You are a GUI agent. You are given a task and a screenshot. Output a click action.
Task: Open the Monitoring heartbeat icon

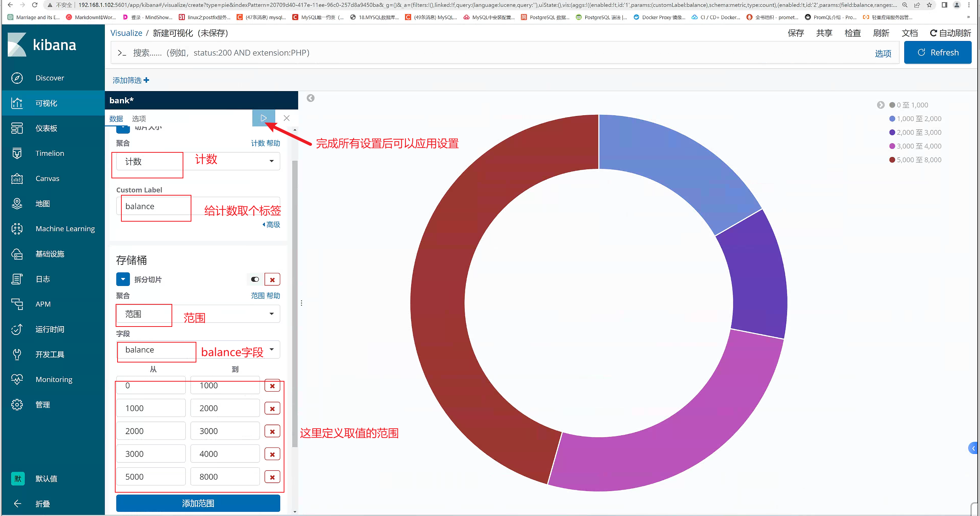[17, 379]
